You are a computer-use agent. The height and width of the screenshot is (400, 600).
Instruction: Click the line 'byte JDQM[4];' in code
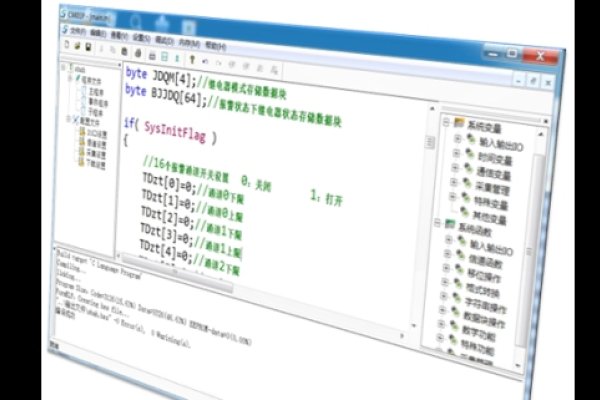click(x=161, y=77)
